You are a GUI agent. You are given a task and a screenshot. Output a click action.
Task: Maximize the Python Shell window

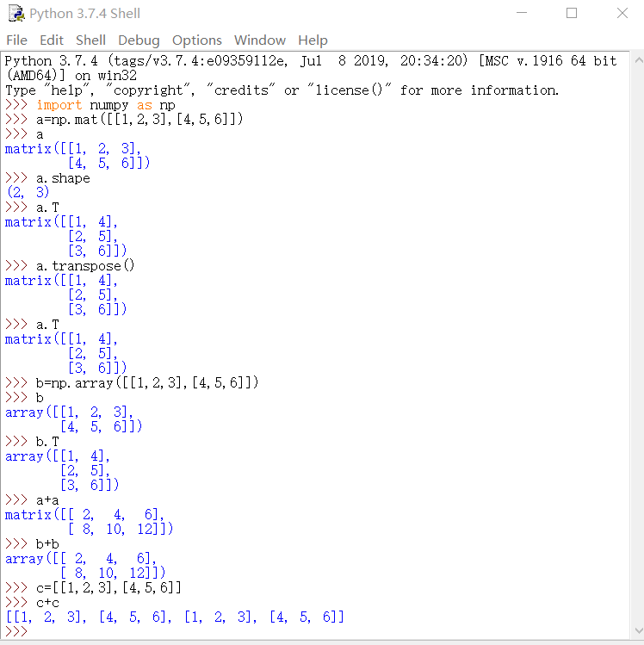(571, 13)
